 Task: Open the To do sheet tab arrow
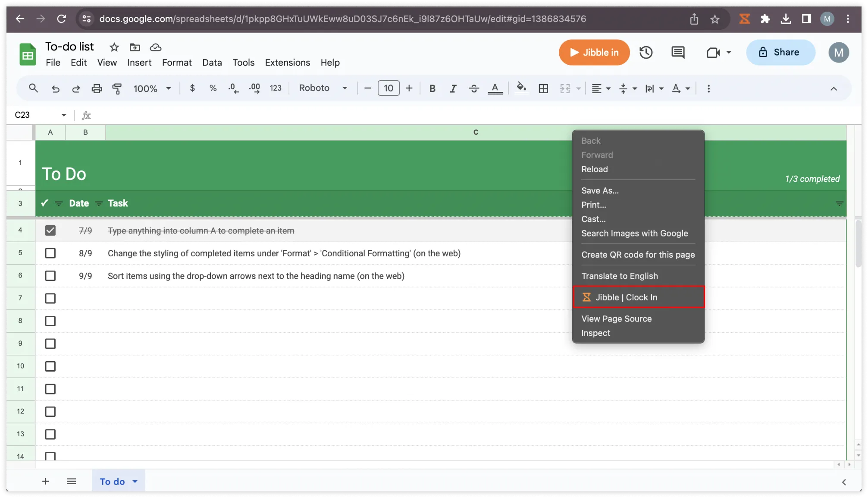click(135, 481)
